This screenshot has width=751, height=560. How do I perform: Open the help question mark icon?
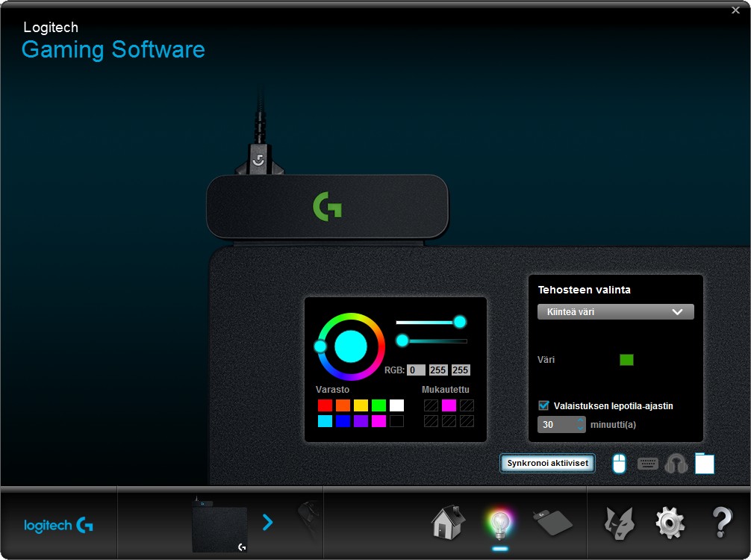coord(721,523)
